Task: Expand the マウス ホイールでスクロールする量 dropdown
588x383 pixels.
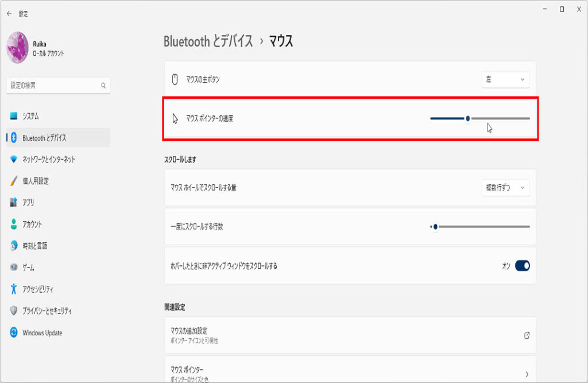Action: click(x=505, y=188)
